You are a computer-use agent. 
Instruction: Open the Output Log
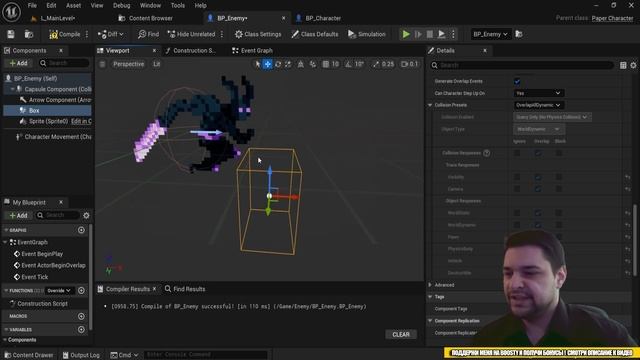coord(81,355)
